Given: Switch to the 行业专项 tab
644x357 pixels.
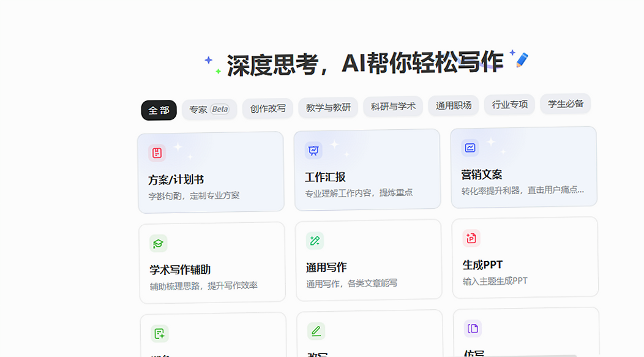Looking at the screenshot, I should (x=510, y=104).
